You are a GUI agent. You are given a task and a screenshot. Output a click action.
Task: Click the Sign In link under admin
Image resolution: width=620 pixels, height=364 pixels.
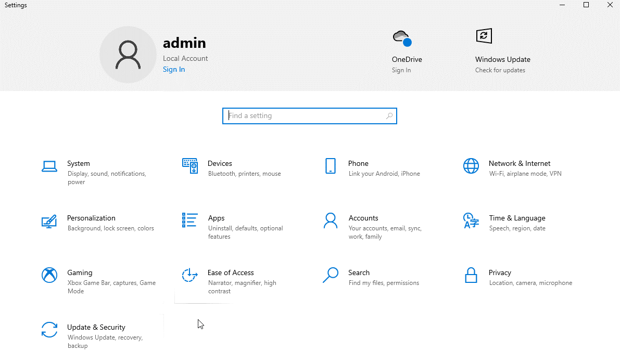click(x=174, y=70)
